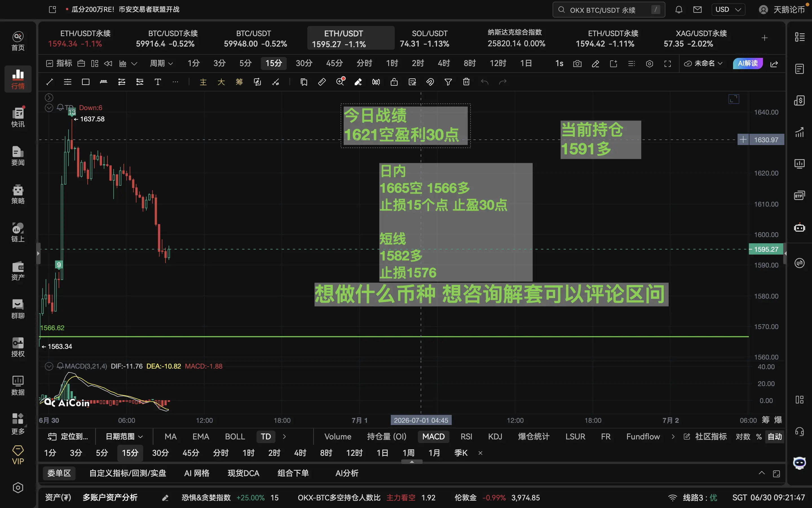Collapse the TD indicator legend
812x508 pixels.
(x=49, y=108)
